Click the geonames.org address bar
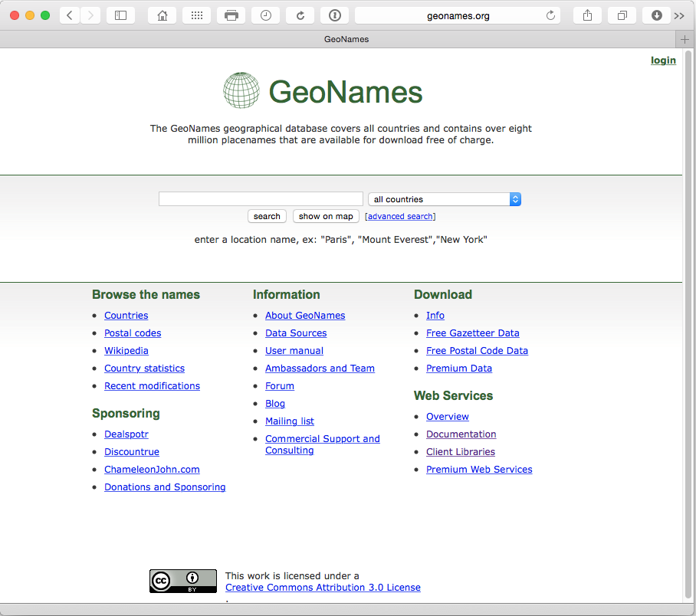 [458, 16]
